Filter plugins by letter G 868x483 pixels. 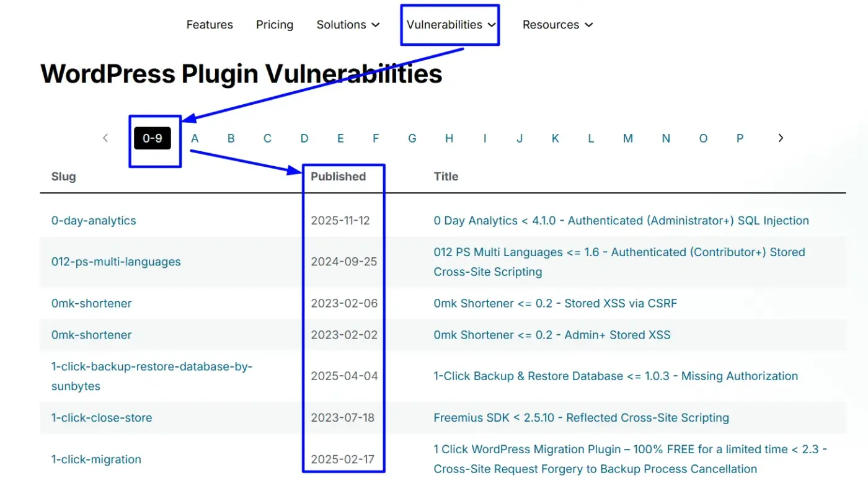pos(412,138)
